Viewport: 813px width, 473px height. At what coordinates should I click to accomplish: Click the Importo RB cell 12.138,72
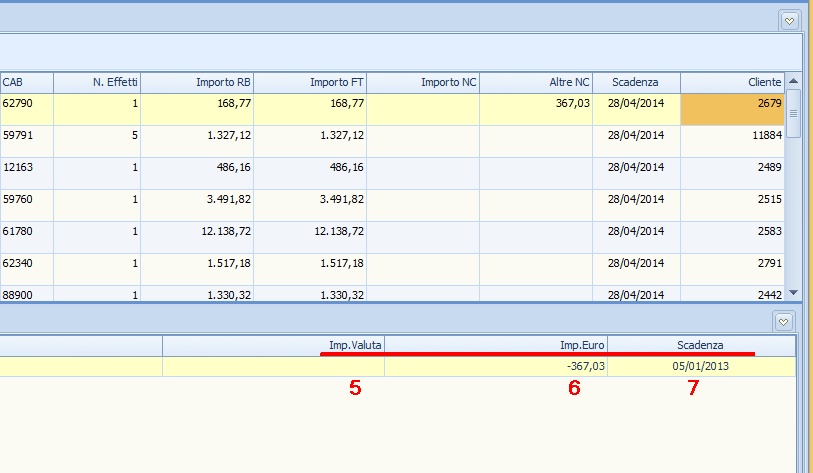[x=197, y=231]
